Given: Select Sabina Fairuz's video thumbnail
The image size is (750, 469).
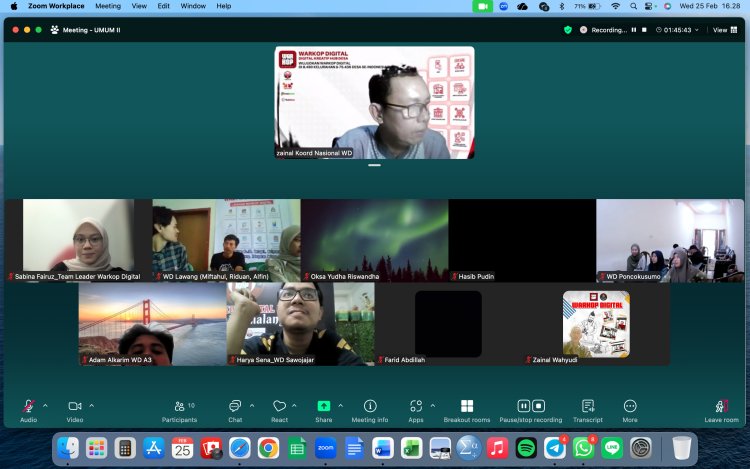Looking at the screenshot, I should point(78,240).
